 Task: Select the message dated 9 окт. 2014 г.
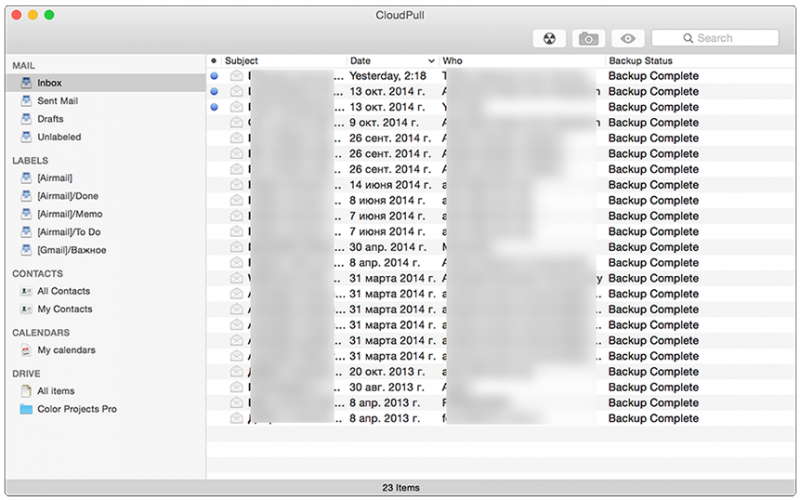click(x=501, y=122)
